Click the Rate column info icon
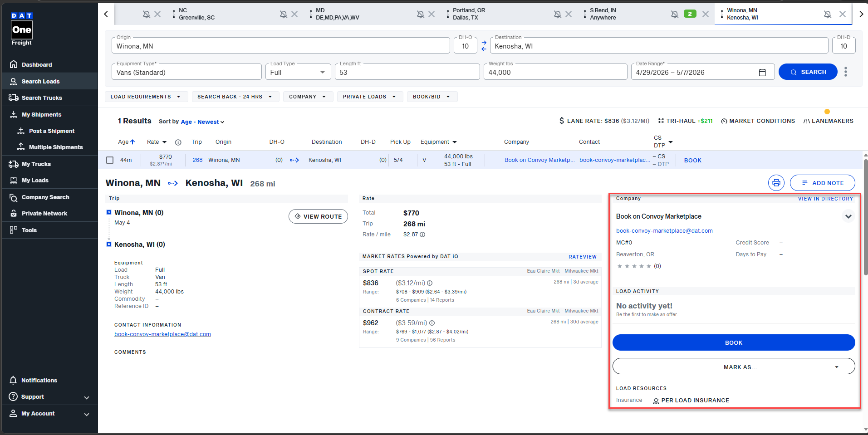The image size is (868, 435). point(178,142)
